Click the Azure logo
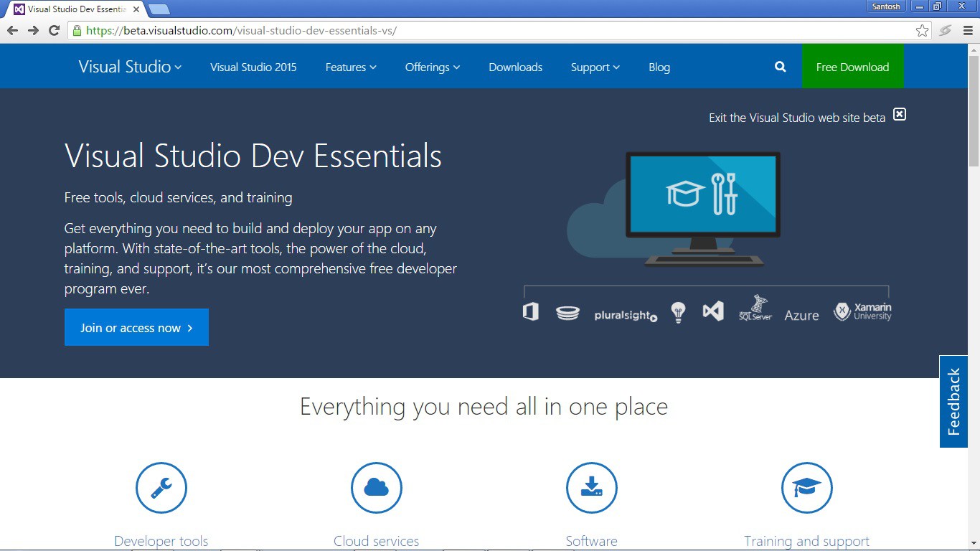Viewport: 980px width, 551px height. 801,316
